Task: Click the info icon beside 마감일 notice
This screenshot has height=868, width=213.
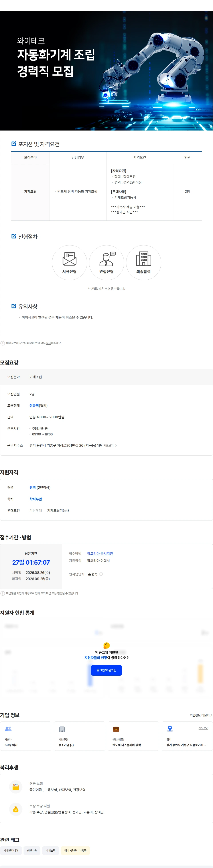Action: coord(3,593)
